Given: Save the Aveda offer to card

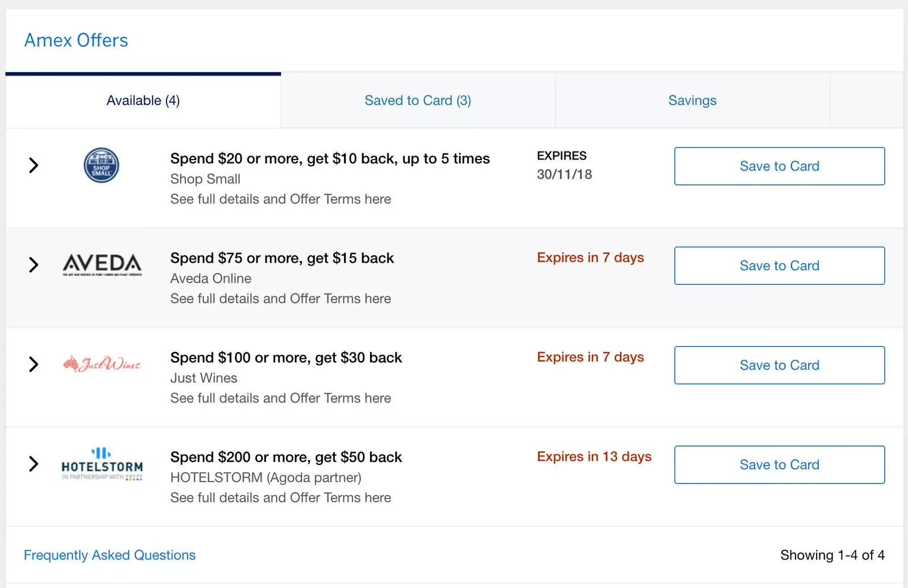Looking at the screenshot, I should pyautogui.click(x=779, y=266).
